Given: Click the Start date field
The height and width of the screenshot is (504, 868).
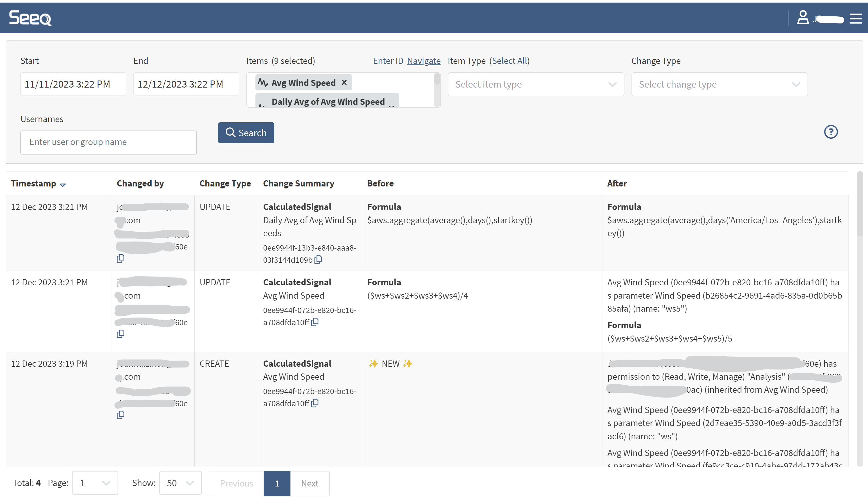Looking at the screenshot, I should pyautogui.click(x=73, y=84).
